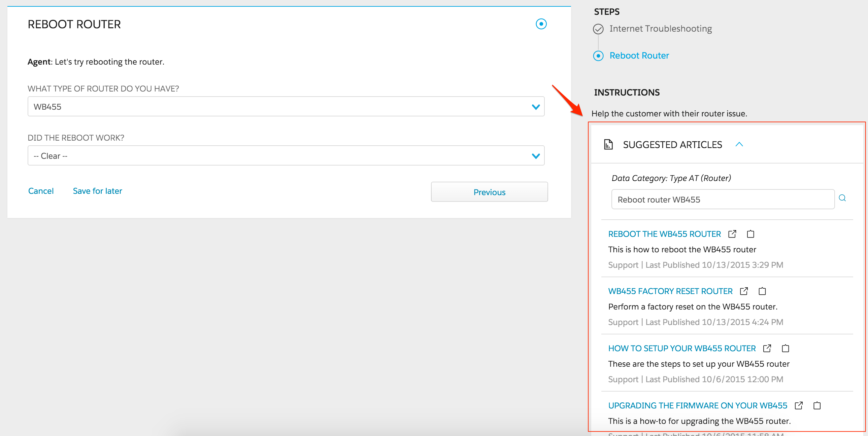
Task: Attach REBOOT THE WB455 ROUTER article clipboard icon
Action: tap(750, 234)
